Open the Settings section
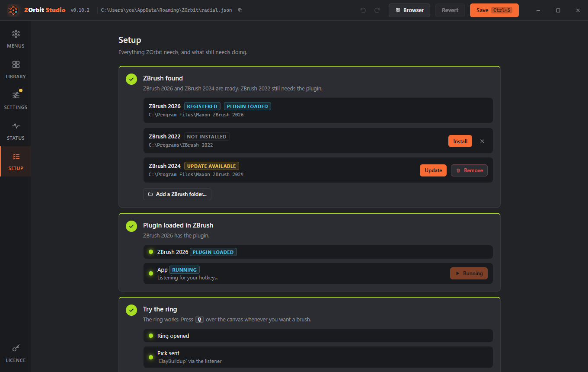 point(16,100)
